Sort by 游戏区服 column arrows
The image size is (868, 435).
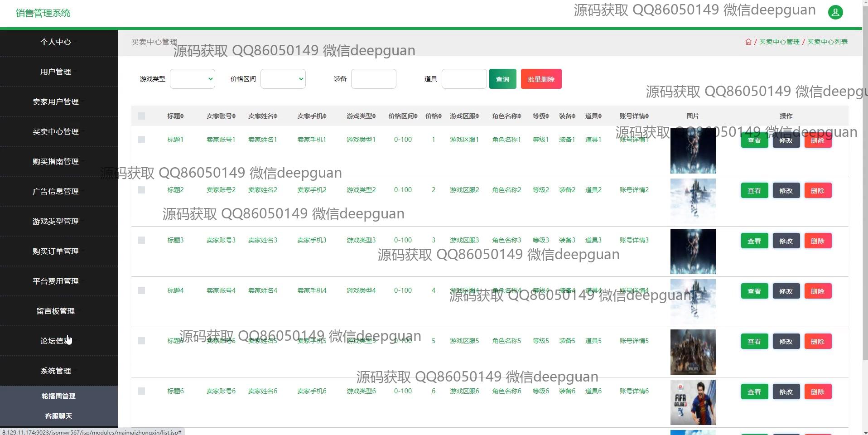[477, 116]
